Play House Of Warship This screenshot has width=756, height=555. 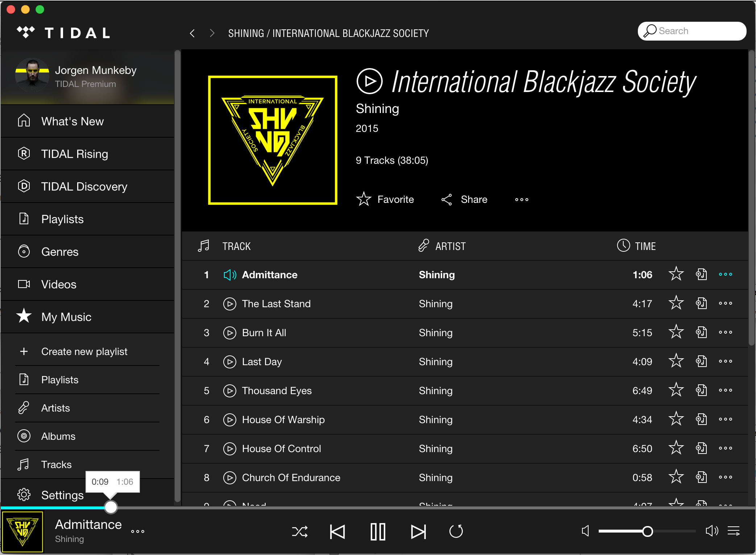click(229, 420)
